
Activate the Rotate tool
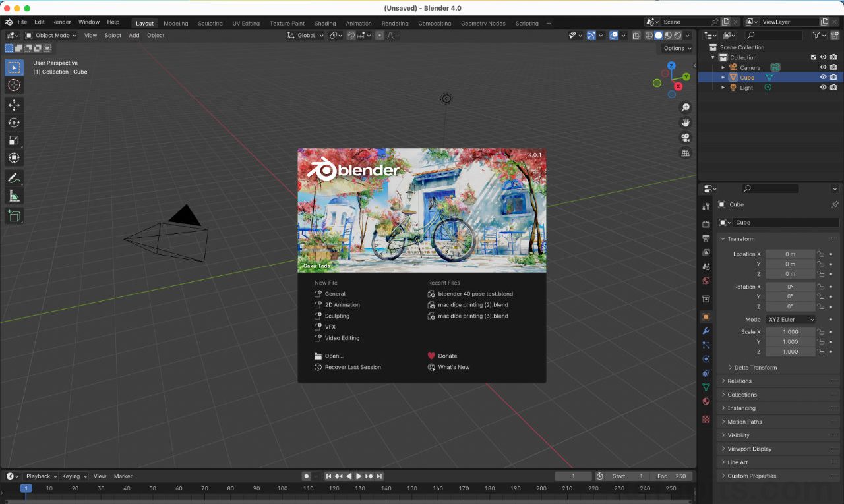(x=14, y=123)
